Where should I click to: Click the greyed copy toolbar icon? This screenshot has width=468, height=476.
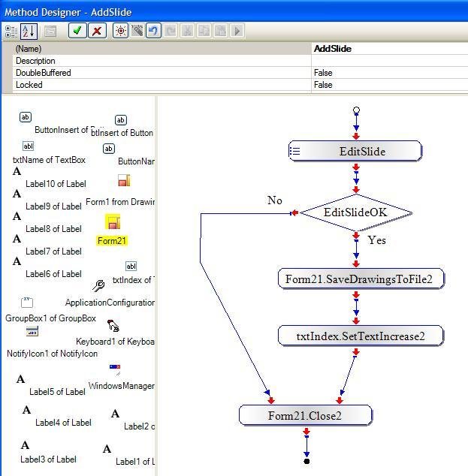coord(204,31)
